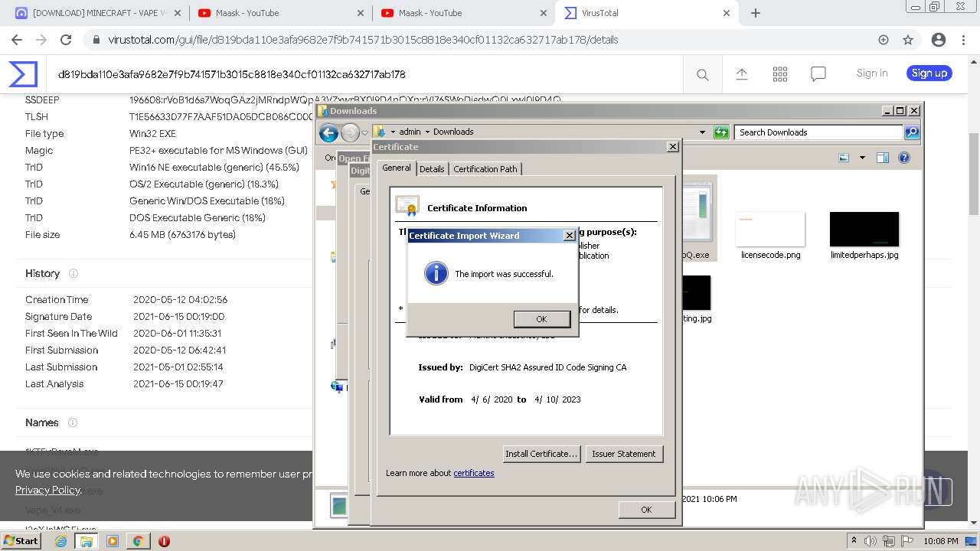Change view icon in Downloads explorer
Viewport: 980px width, 551px height.
pyautogui.click(x=844, y=158)
